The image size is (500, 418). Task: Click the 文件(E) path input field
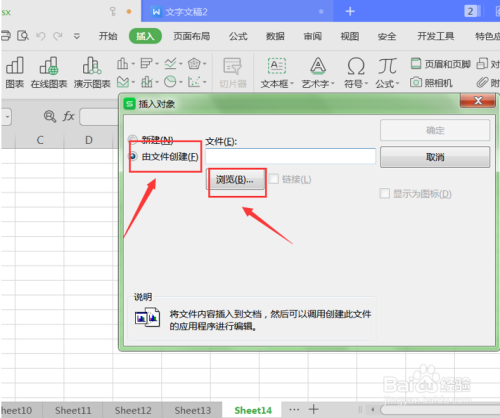click(x=290, y=156)
